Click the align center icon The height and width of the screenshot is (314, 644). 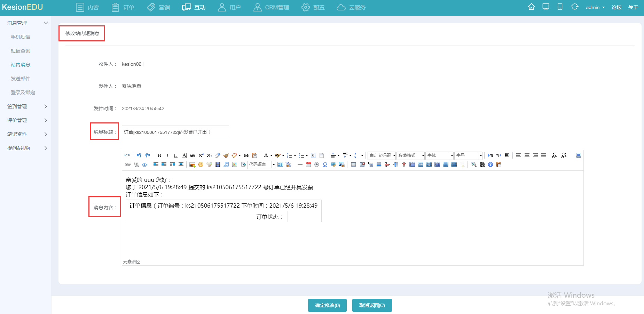(x=527, y=155)
